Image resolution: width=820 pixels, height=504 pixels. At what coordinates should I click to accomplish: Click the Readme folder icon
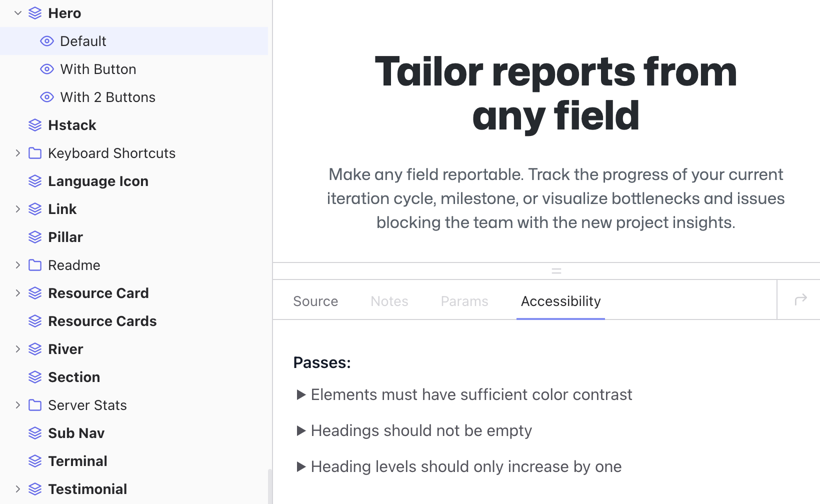coord(35,265)
